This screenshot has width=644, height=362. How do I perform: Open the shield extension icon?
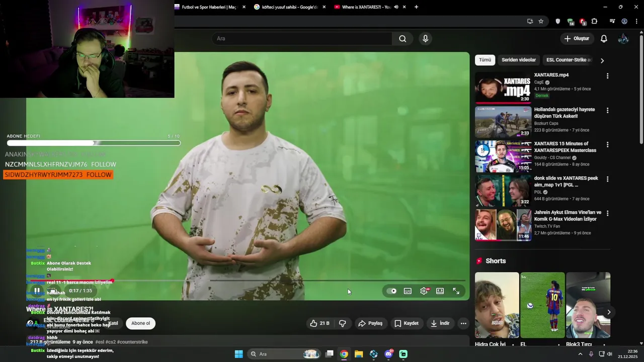(557, 21)
